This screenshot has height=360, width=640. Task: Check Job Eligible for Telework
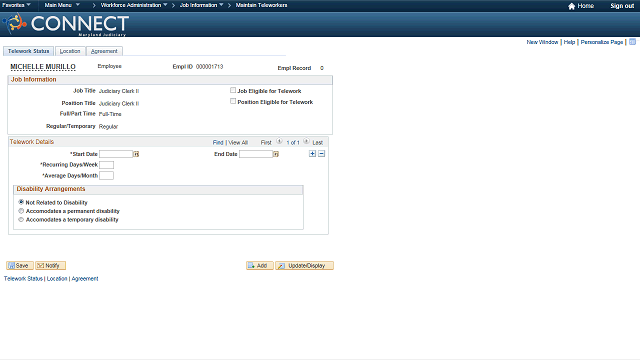pyautogui.click(x=233, y=90)
